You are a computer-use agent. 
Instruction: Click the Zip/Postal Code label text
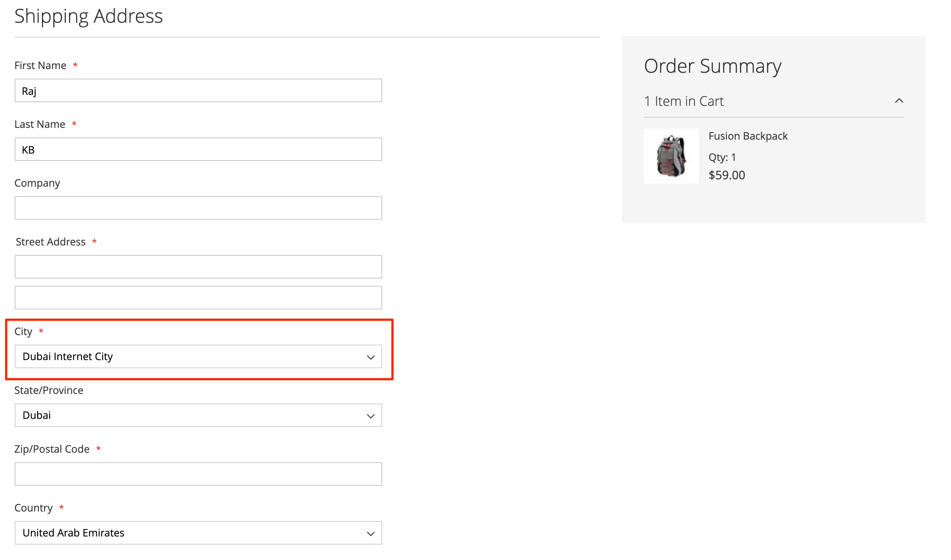click(x=52, y=449)
